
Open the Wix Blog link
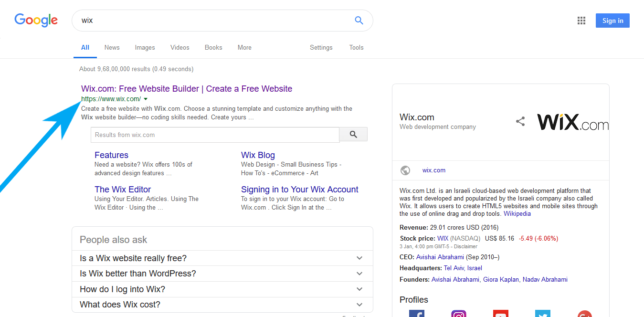click(x=258, y=155)
